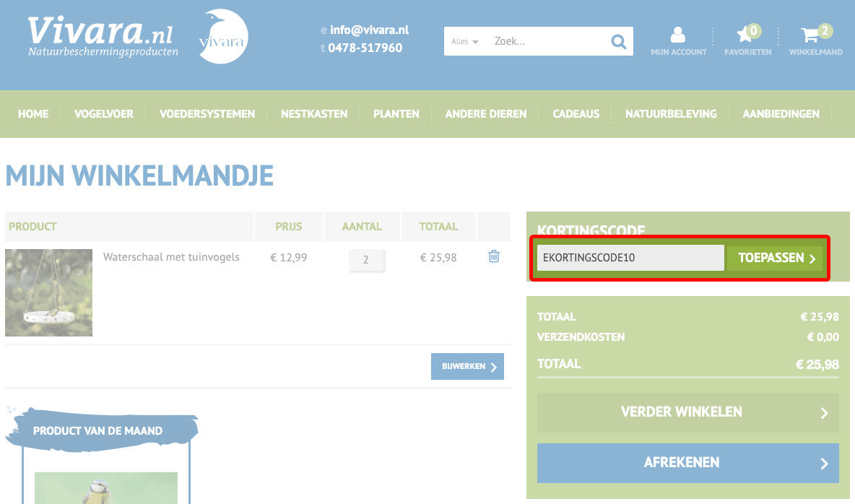Click the Verzendkosten label in summary
Image resolution: width=855 pixels, height=504 pixels.
(581, 337)
